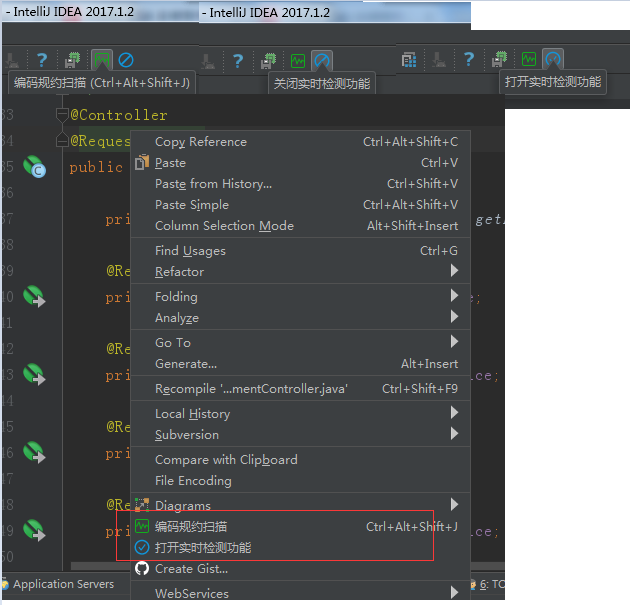Expand the Analyze submenu arrow
The image size is (630, 605).
[454, 317]
